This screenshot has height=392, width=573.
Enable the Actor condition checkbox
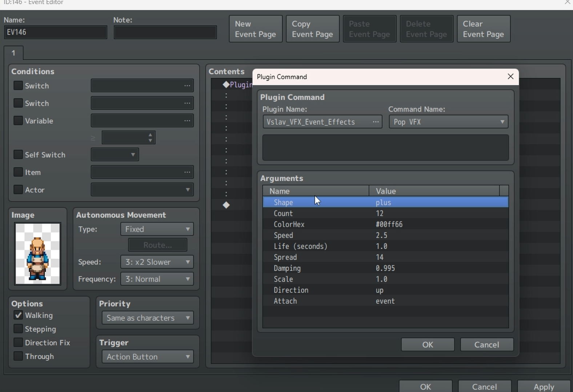18,189
